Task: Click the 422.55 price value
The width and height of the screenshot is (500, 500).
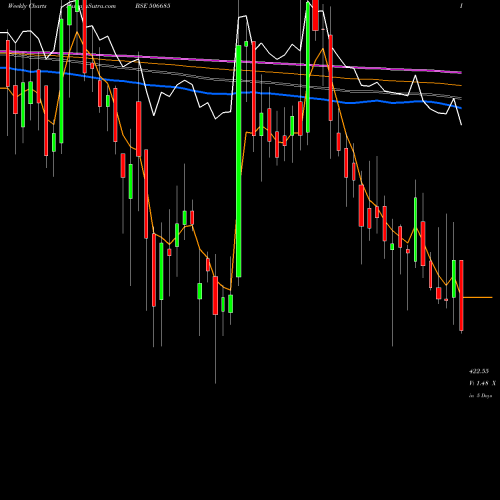Action: [x=479, y=371]
